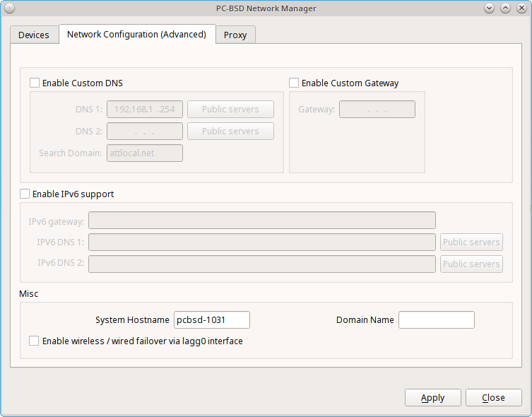
Task: Switch to the Devices tab
Action: coord(35,35)
